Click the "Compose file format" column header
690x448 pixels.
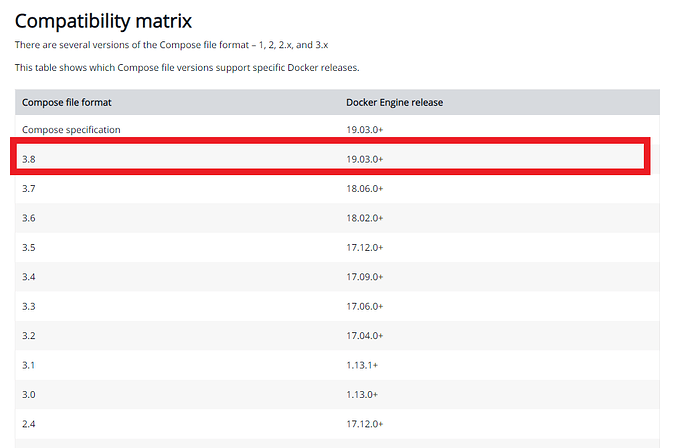(x=66, y=102)
